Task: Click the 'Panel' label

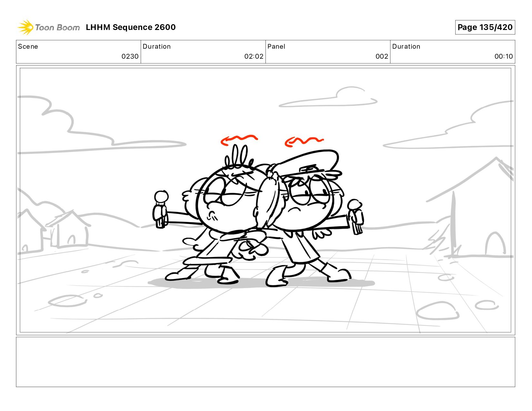Action: [276, 46]
